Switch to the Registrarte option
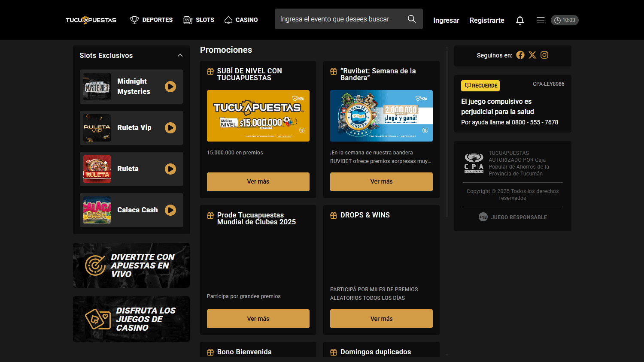644x362 pixels. click(x=487, y=20)
